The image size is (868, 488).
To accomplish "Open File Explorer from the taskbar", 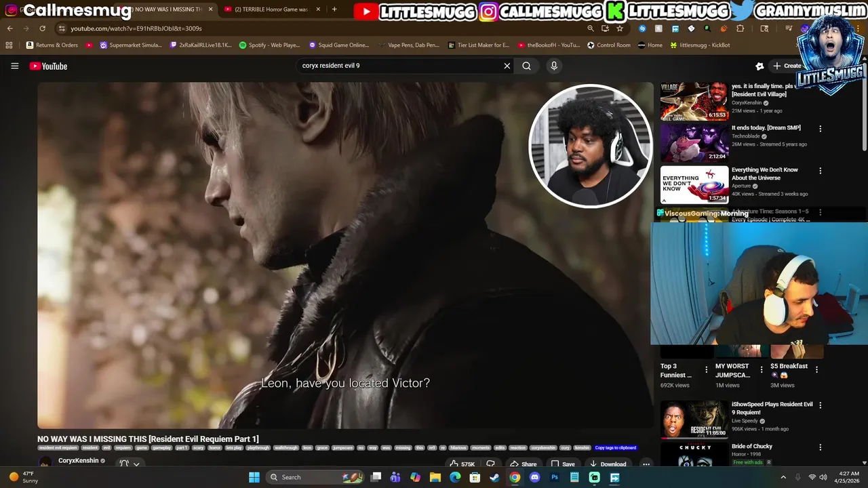I will pos(435,477).
